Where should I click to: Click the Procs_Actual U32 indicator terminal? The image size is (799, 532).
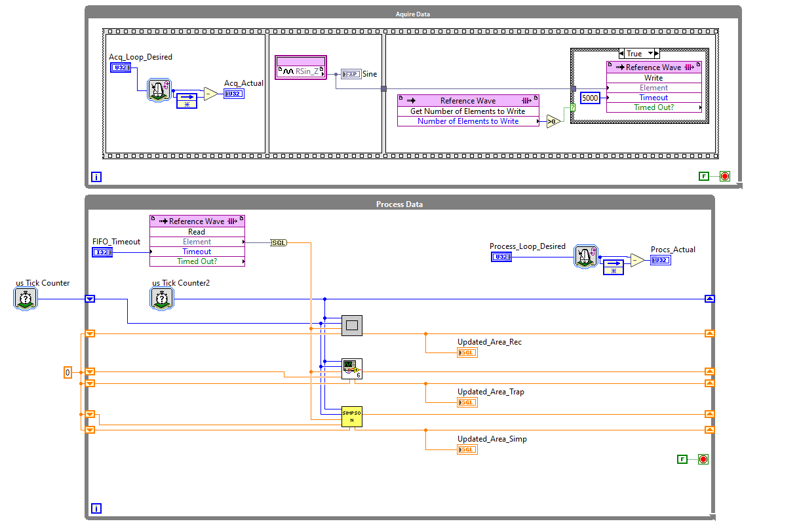[661, 260]
